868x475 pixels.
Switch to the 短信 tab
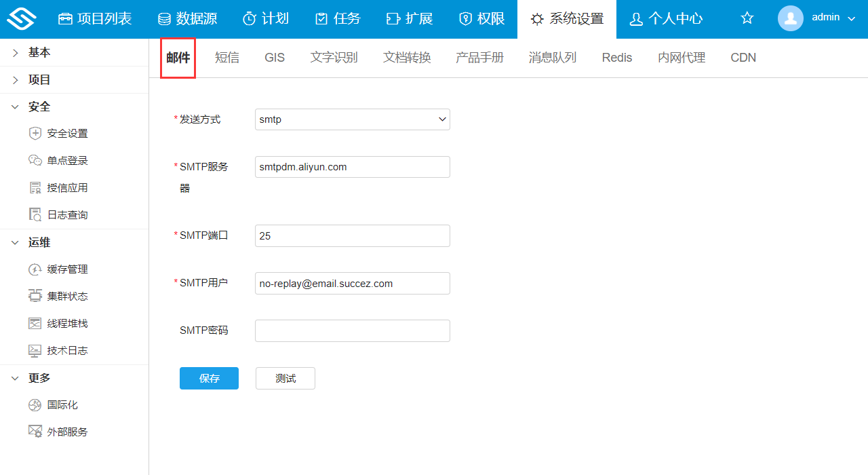click(x=226, y=58)
